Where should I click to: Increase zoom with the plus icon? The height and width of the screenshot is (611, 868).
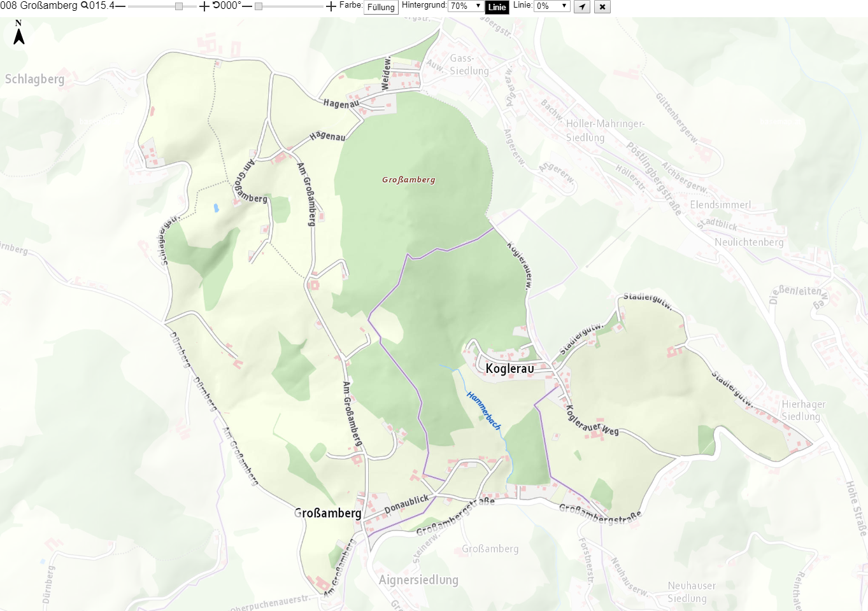pyautogui.click(x=204, y=6)
